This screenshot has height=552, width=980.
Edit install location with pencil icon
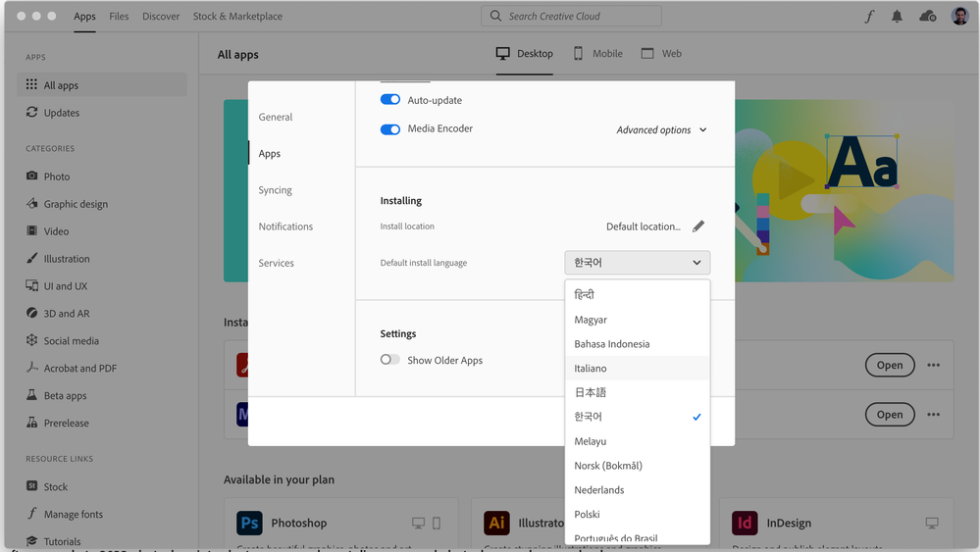click(x=698, y=226)
